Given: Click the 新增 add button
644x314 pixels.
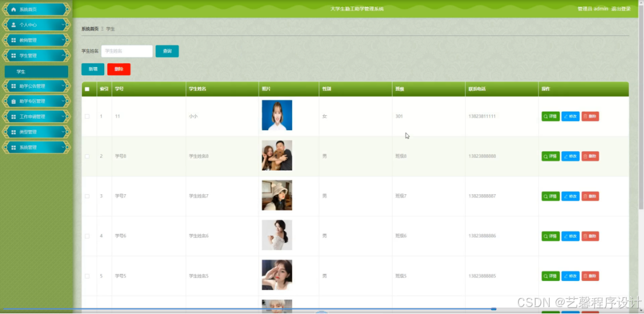Looking at the screenshot, I should click(x=93, y=69).
